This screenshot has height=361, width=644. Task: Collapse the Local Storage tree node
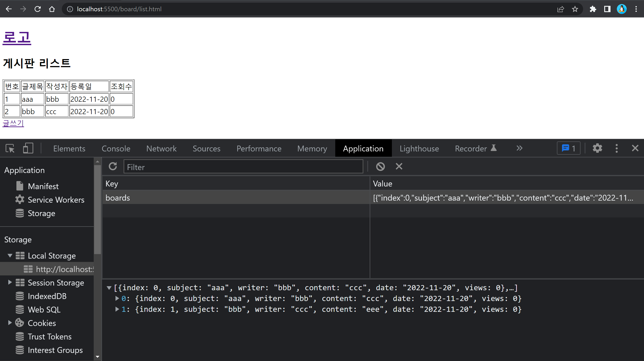point(10,255)
